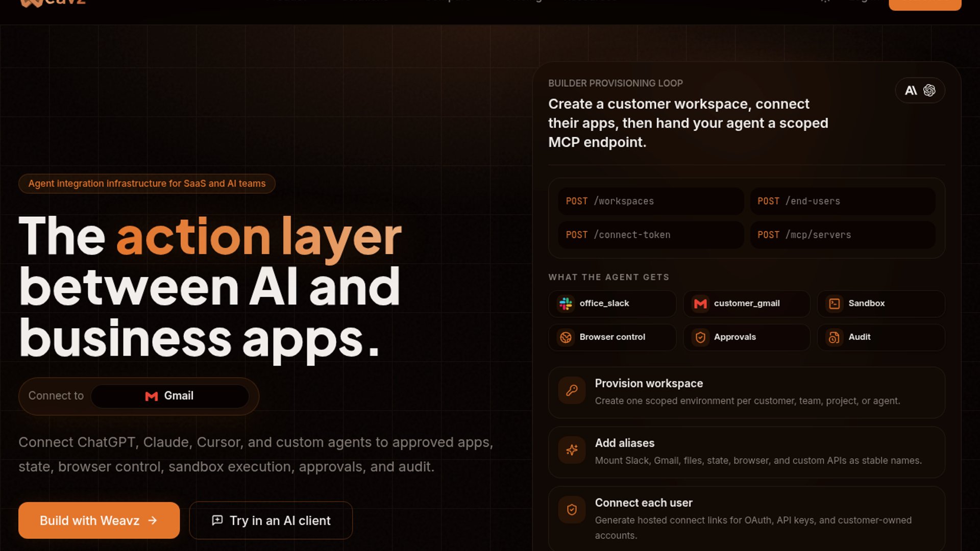Click the POST /mcp/servers endpoint

pyautogui.click(x=843, y=235)
